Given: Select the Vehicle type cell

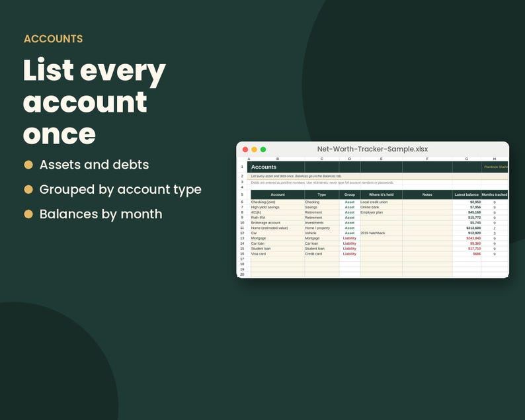Looking at the screenshot, I should (322, 233).
